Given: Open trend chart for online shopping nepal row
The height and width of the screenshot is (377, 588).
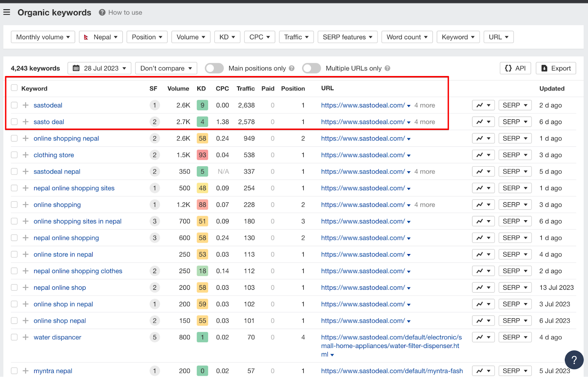Looking at the screenshot, I should (483, 138).
